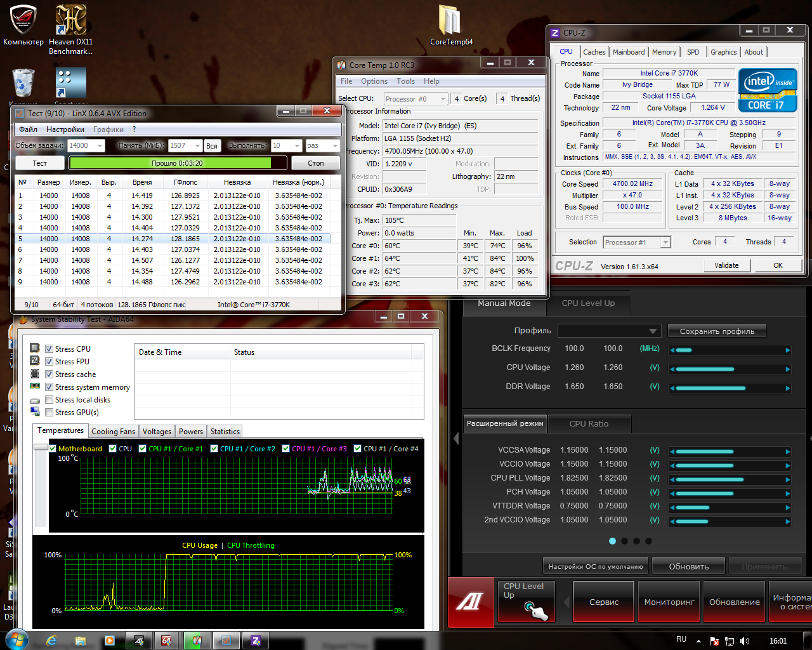Image resolution: width=812 pixels, height=650 pixels.
Task: Click the AI Suite red logo button
Action: click(x=471, y=600)
